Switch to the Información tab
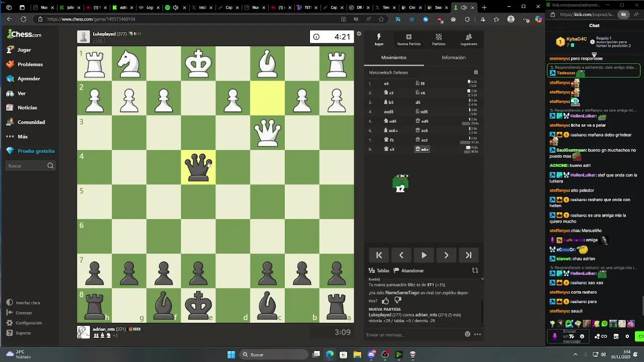 pos(453,57)
